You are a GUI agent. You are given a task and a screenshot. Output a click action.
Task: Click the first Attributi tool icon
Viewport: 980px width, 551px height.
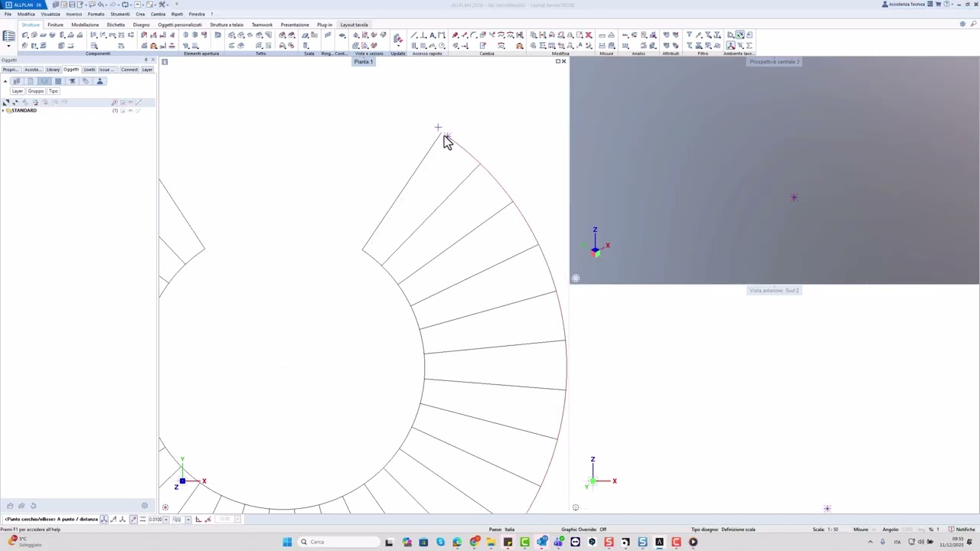666,35
